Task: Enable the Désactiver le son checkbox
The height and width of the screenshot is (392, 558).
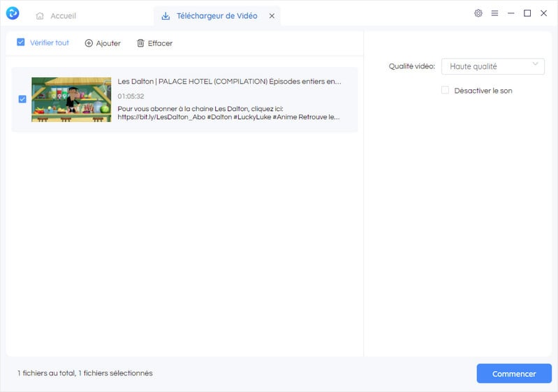Action: click(x=445, y=90)
